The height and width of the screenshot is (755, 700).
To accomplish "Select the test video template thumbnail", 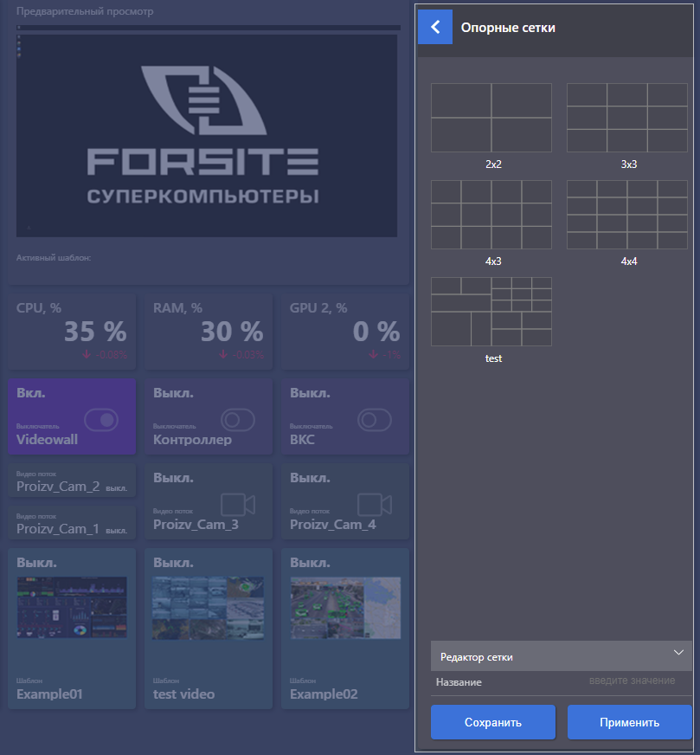I will (209, 608).
